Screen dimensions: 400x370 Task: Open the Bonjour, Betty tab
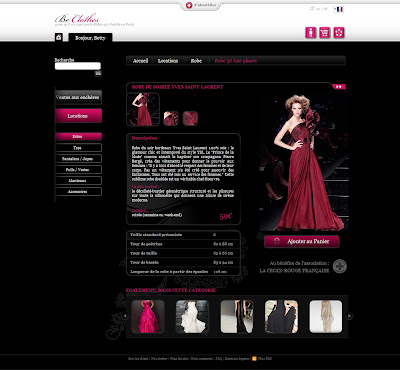pos(90,38)
